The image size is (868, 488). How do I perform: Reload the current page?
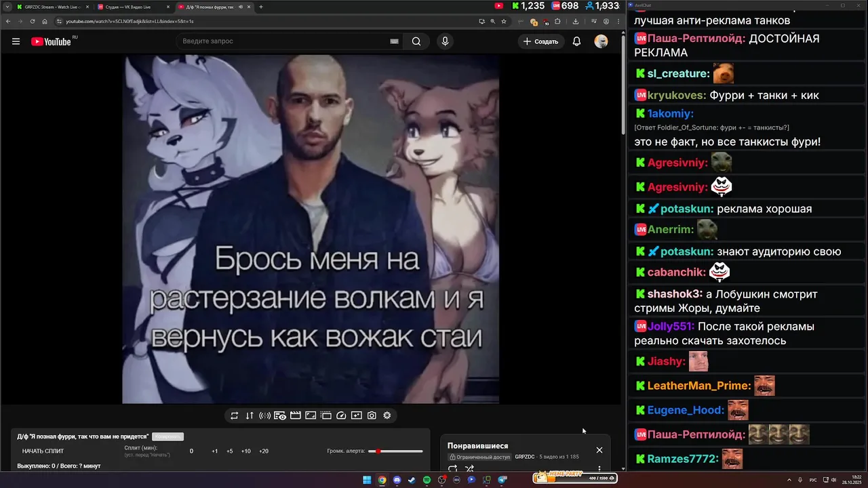[x=32, y=21]
